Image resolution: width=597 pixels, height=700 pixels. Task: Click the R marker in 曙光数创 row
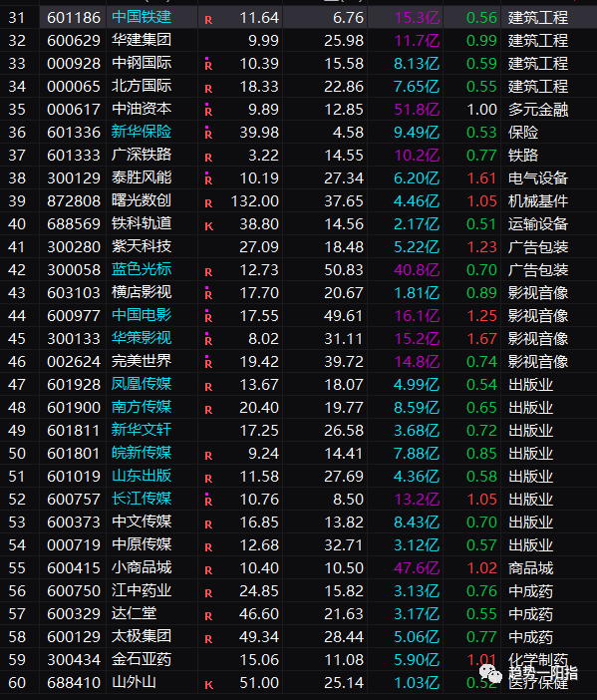point(208,203)
